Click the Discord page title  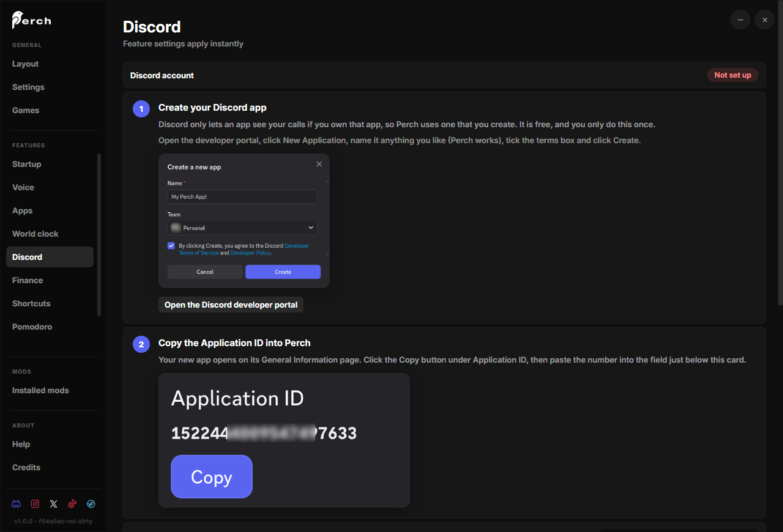coord(152,27)
